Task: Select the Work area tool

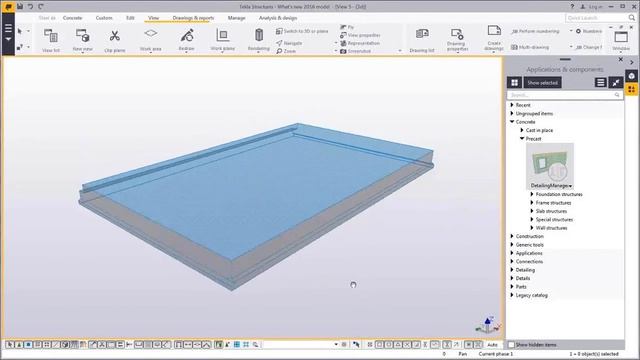Action: coord(151,40)
